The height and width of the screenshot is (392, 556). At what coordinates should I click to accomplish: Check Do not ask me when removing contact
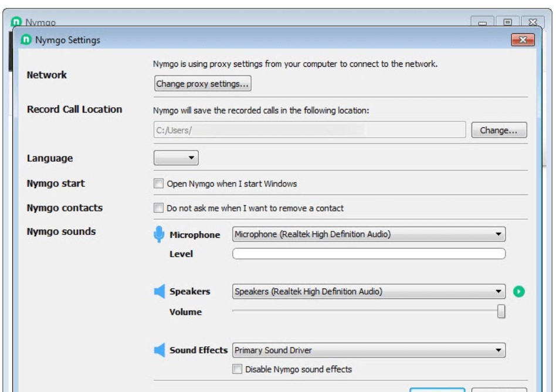[x=158, y=208]
